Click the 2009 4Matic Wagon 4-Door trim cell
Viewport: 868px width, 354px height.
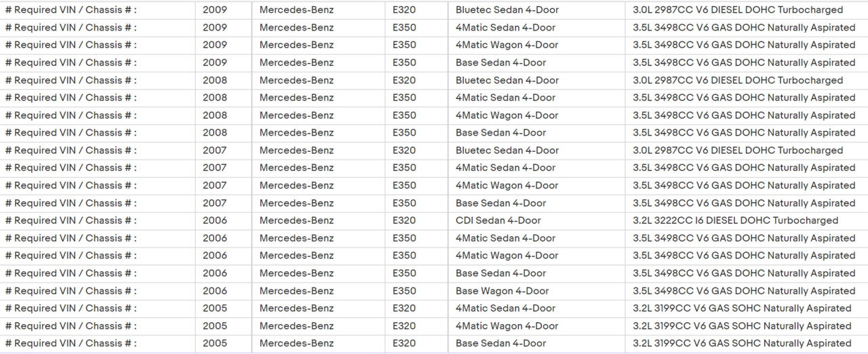click(x=507, y=45)
